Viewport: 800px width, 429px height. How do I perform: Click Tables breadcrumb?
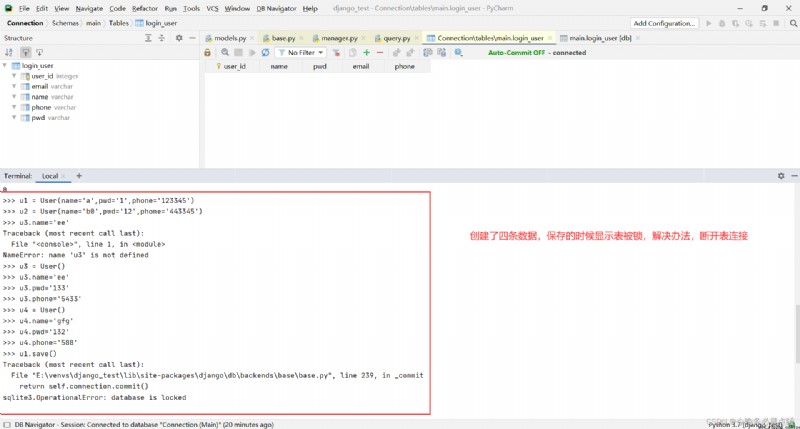(x=118, y=23)
